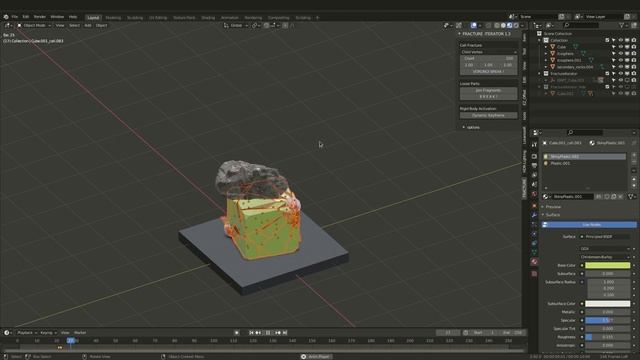640x360 pixels.
Task: Switch to the Sculpting workspace tab
Action: [x=135, y=18]
